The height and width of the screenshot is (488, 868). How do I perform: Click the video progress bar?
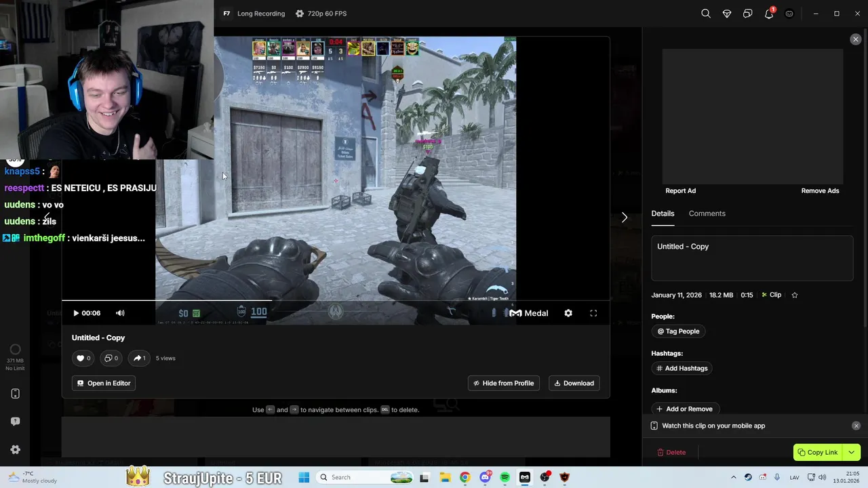tap(336, 300)
